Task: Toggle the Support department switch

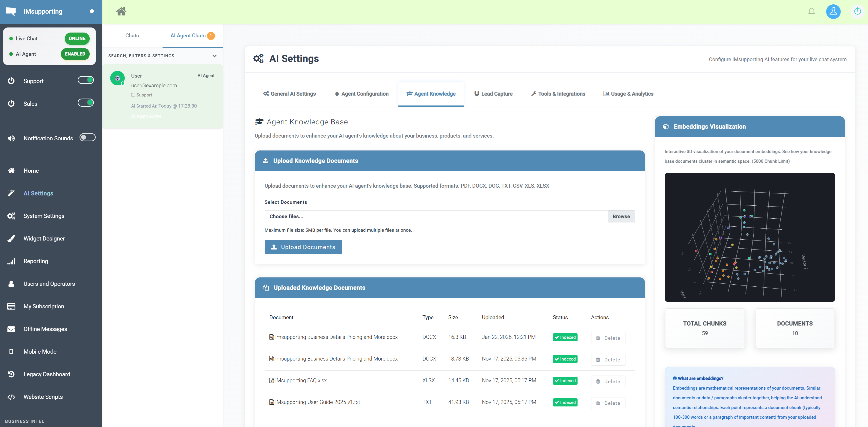Action: point(86,80)
